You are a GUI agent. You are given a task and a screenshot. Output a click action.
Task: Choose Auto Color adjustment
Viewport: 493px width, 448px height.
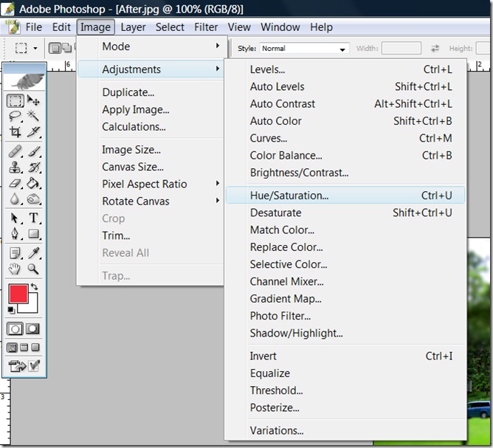[x=345, y=121]
